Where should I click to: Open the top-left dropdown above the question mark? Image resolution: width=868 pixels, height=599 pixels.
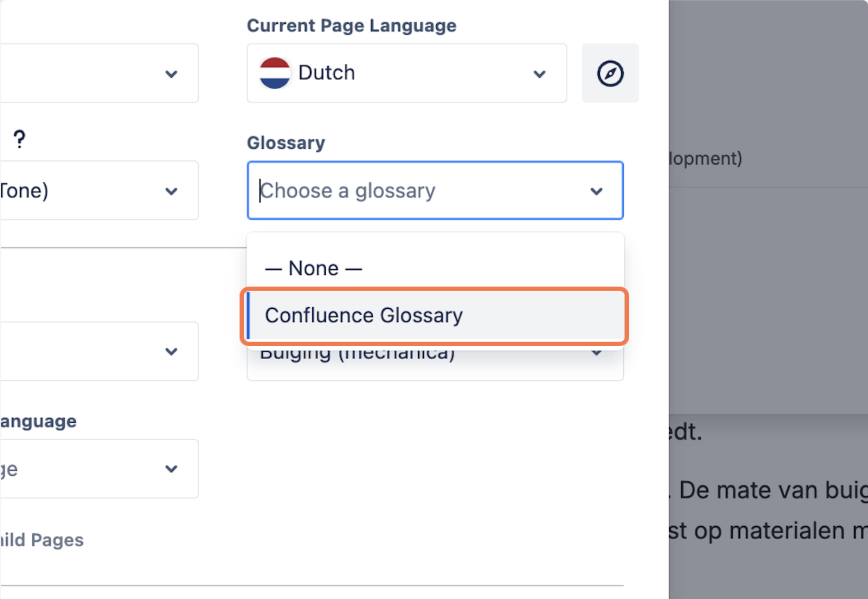click(x=99, y=73)
